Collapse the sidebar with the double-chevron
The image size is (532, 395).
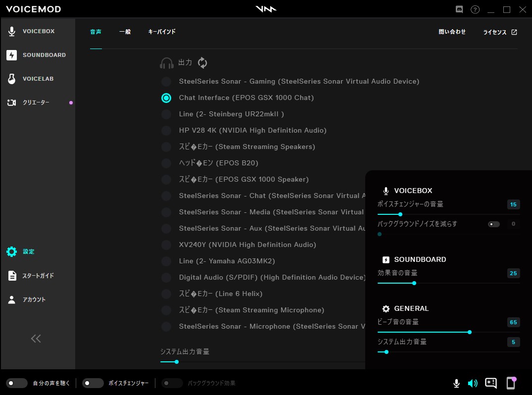coord(36,339)
